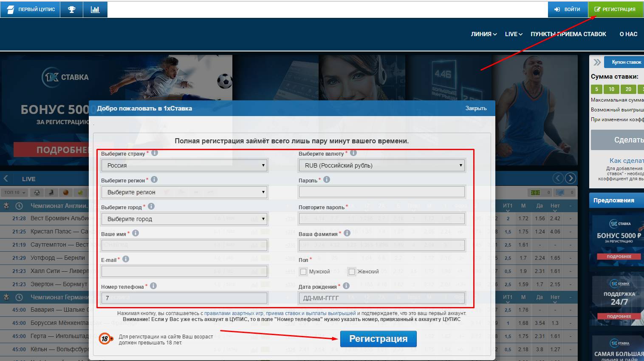This screenshot has height=361, width=644.
Task: Click info icon next to Пароль
Action: coord(327,179)
